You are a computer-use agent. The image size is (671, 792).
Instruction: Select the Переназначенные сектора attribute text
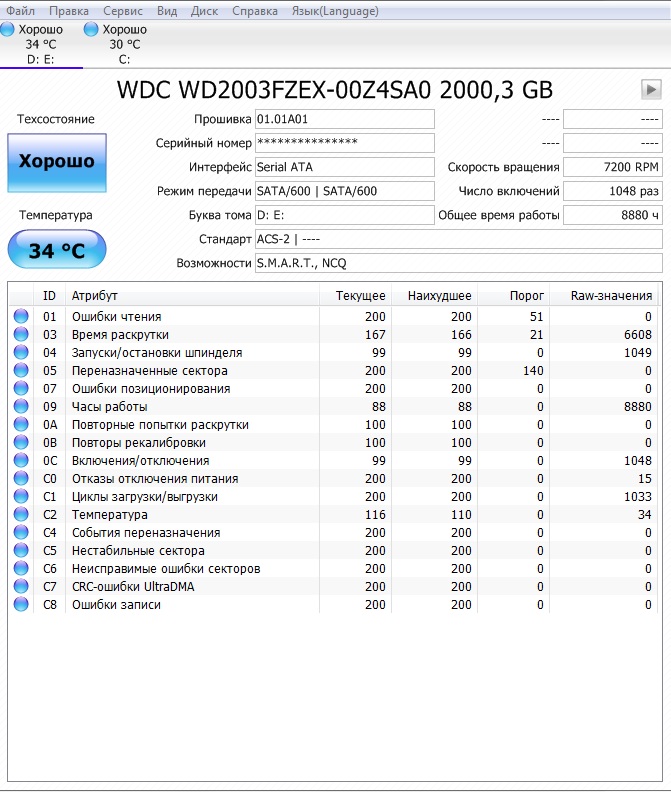click(150, 371)
